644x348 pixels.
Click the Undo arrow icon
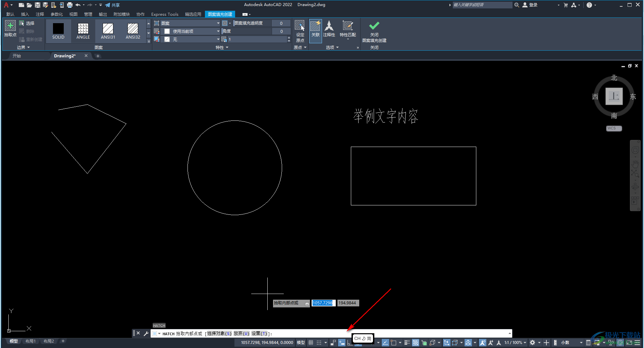coord(78,5)
